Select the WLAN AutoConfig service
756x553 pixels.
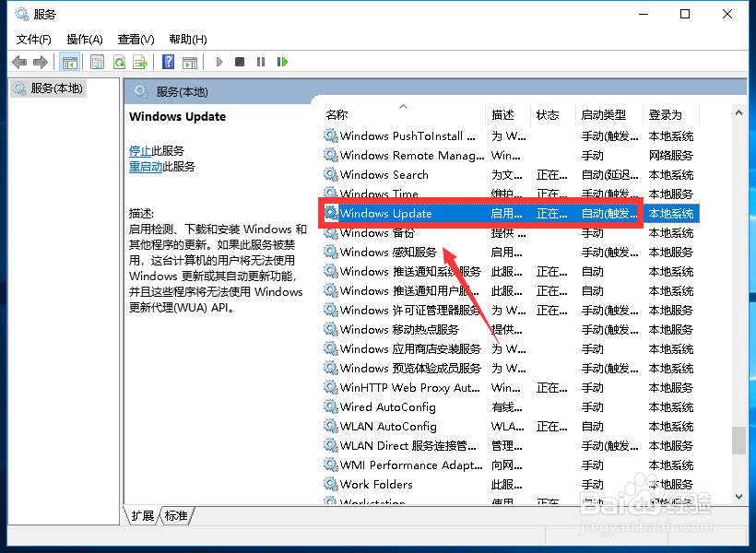511,426
